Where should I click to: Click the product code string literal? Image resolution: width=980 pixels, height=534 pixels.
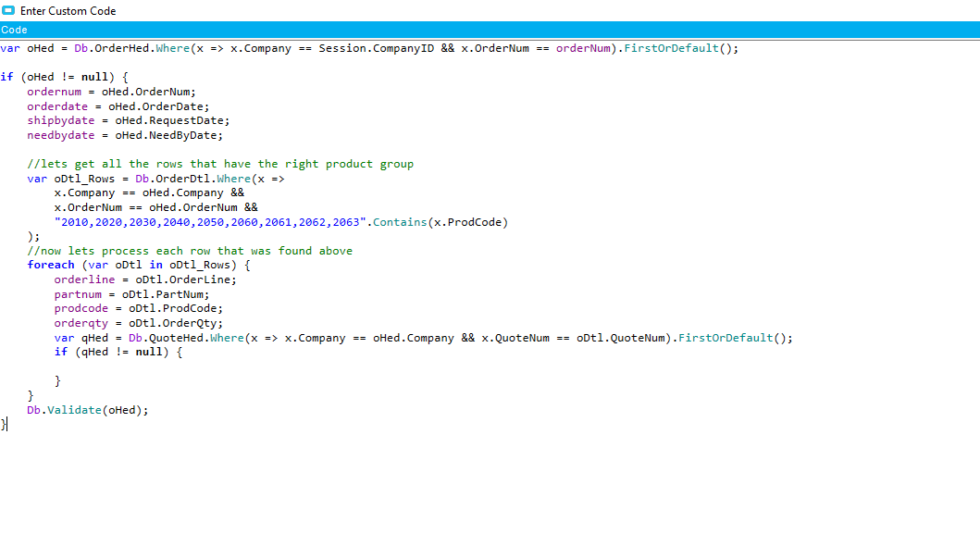pos(210,223)
